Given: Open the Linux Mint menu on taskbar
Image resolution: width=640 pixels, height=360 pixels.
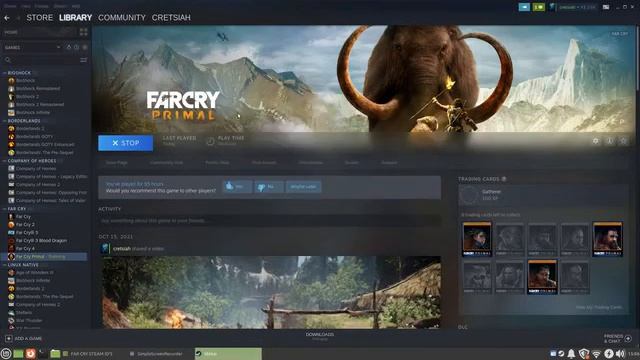Looking at the screenshot, I should tap(6, 353).
